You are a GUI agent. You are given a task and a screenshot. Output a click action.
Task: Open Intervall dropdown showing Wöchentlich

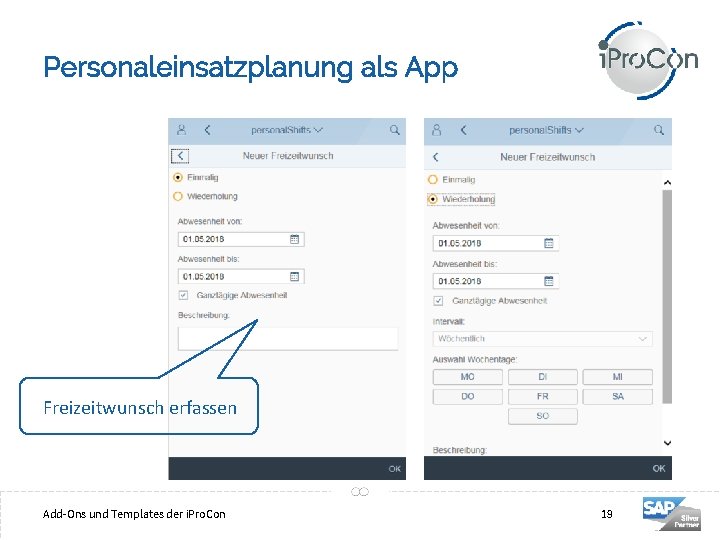[542, 339]
